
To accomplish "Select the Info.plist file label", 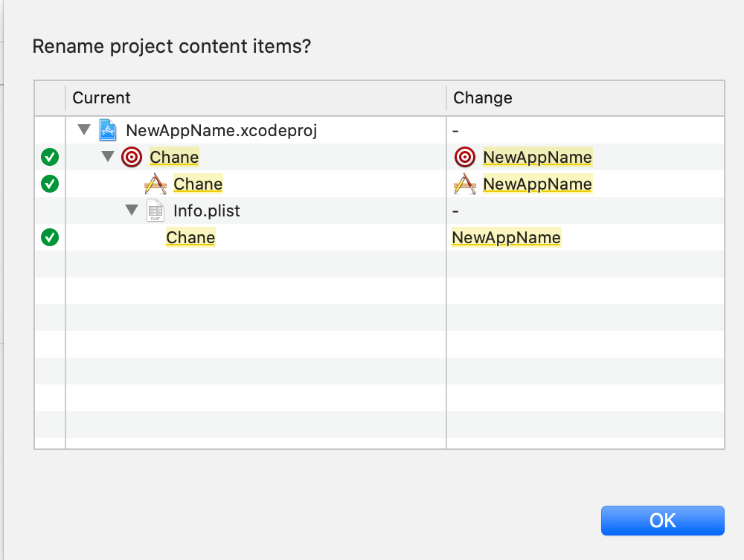I will 207,210.
